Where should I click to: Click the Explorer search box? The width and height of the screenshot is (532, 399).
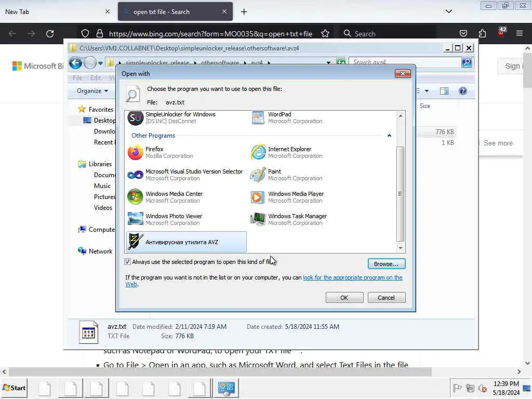[405, 62]
